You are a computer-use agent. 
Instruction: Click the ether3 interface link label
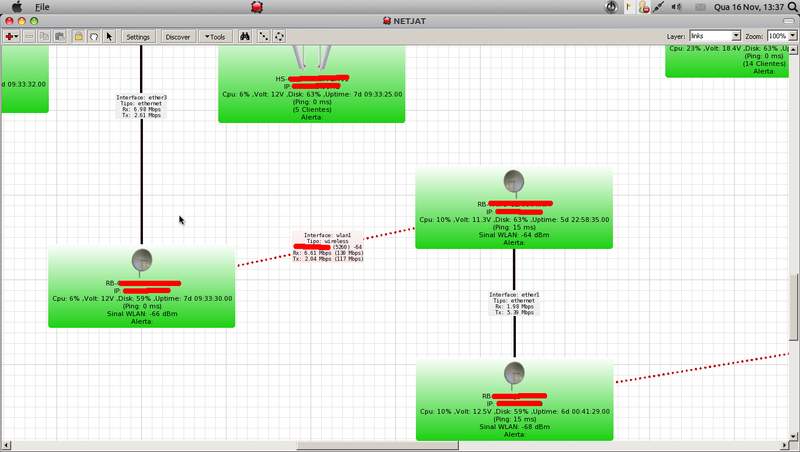tap(141, 106)
